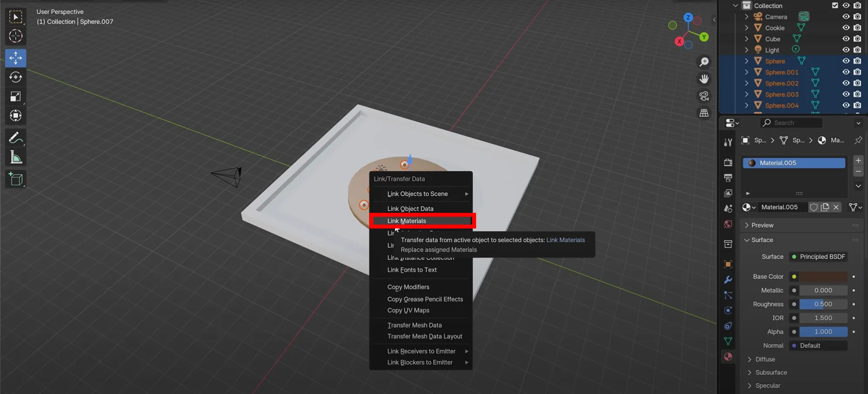Switch perspective/orthographic grid view icon

[x=704, y=113]
